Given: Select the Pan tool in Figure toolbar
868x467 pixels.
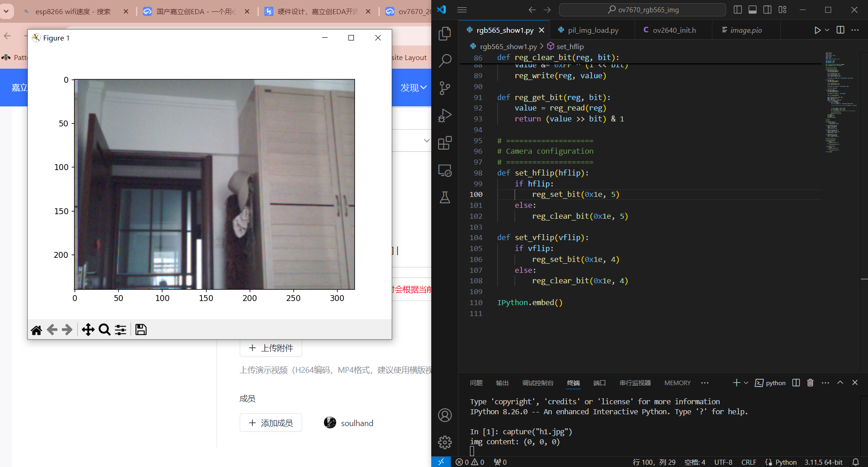Looking at the screenshot, I should [x=88, y=330].
